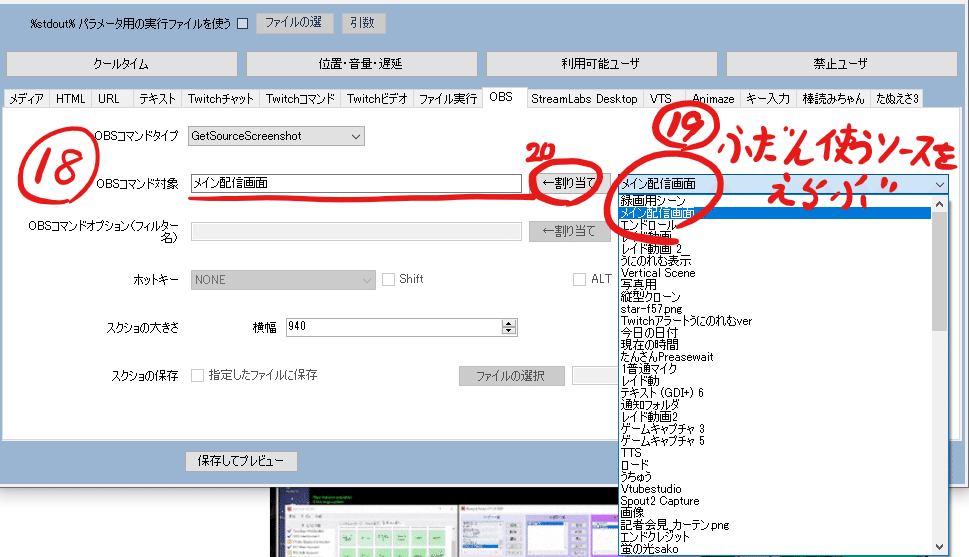Click the 横幅 width field showing 940
The image size is (969, 557).
coord(394,327)
